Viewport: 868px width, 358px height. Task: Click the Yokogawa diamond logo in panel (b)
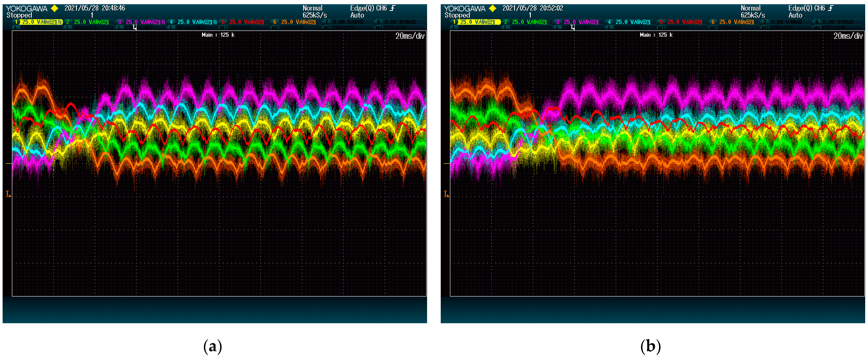click(x=492, y=8)
